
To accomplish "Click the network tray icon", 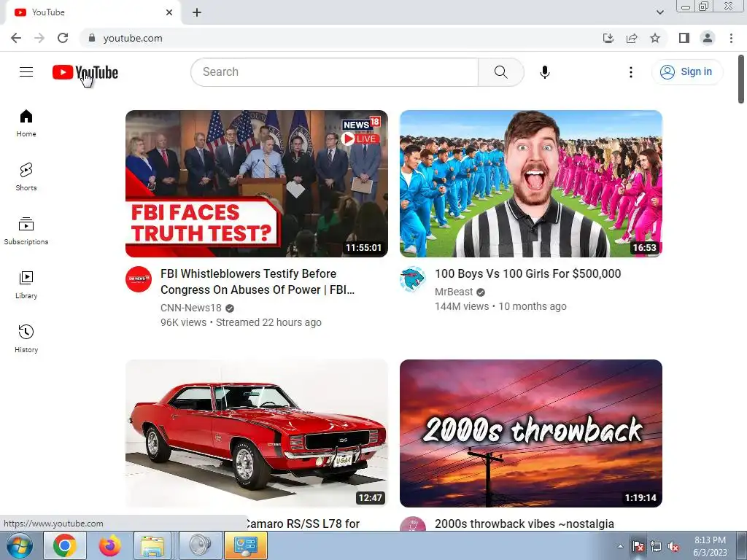I will pos(656,547).
